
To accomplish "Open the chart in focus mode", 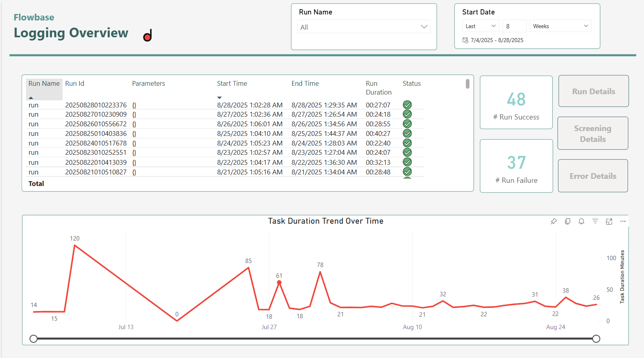I will click(x=609, y=221).
